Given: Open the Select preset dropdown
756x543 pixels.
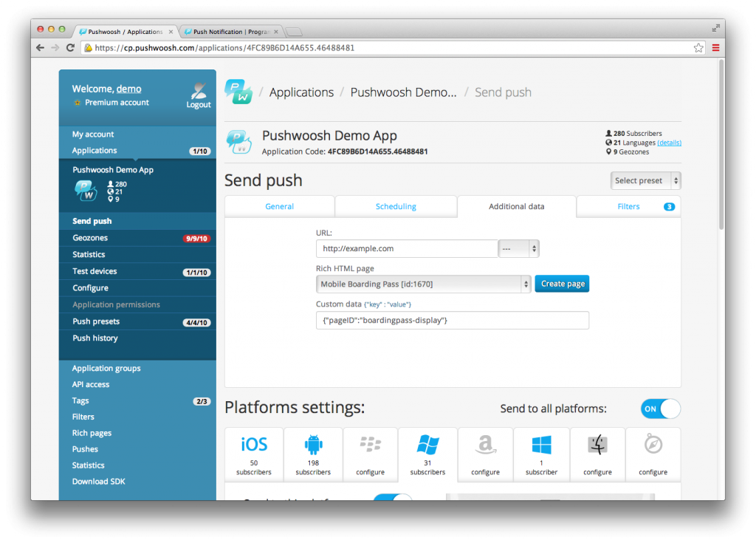Looking at the screenshot, I should point(645,180).
